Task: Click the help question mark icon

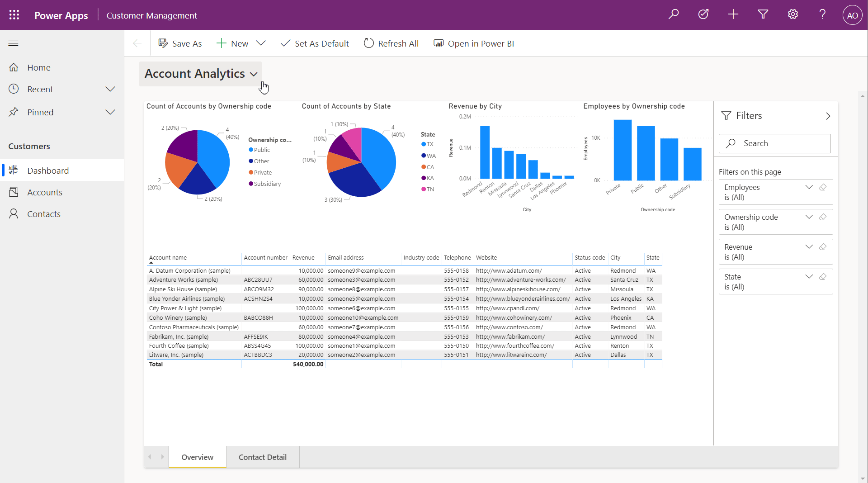Action: pyautogui.click(x=822, y=14)
